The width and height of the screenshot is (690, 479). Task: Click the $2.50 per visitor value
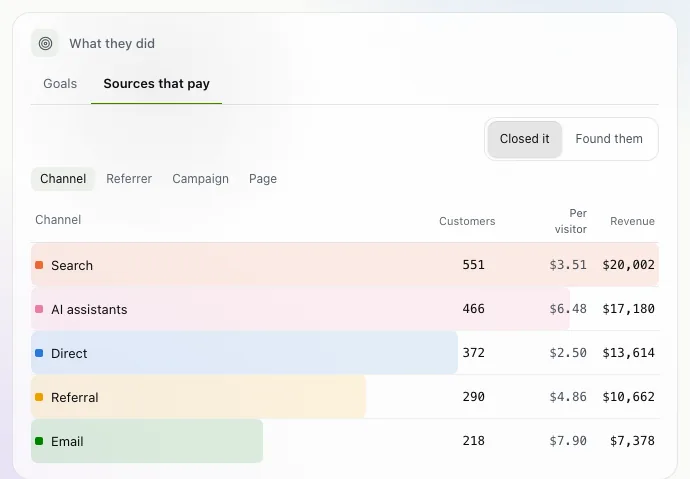(x=568, y=353)
